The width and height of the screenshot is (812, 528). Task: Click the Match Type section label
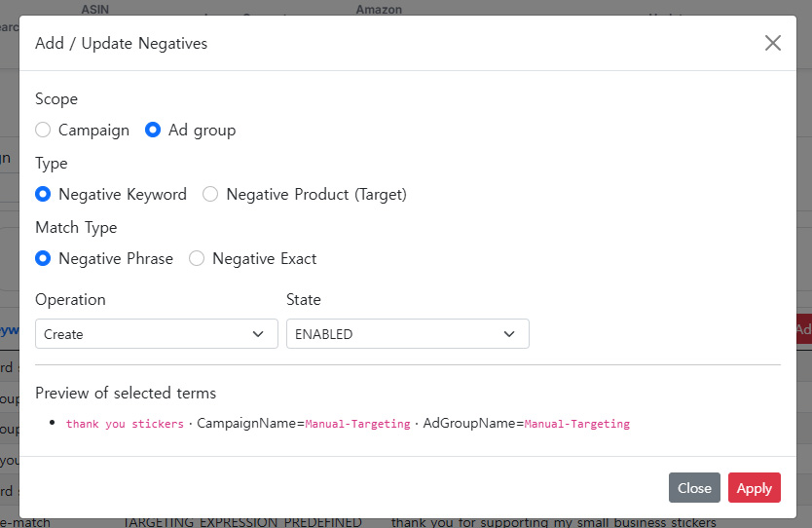point(76,228)
